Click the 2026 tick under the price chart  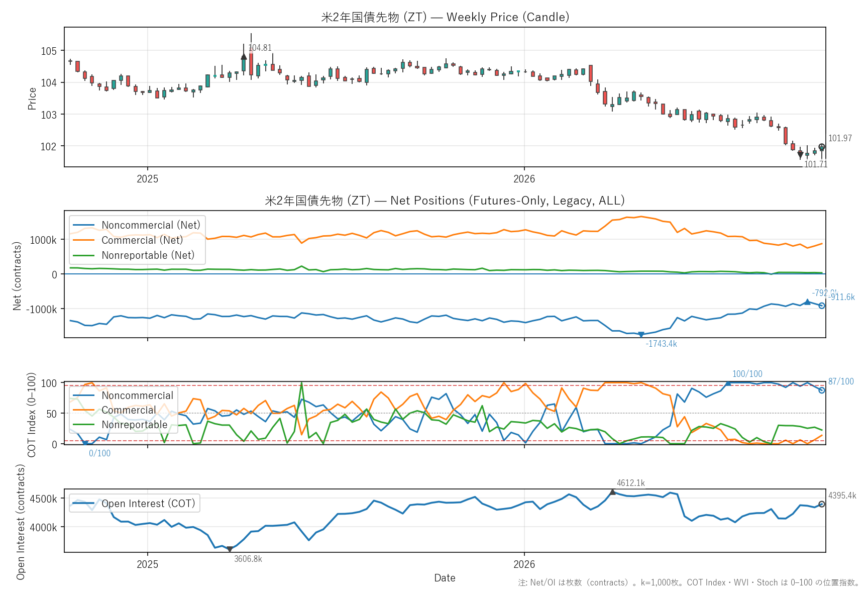pyautogui.click(x=524, y=179)
